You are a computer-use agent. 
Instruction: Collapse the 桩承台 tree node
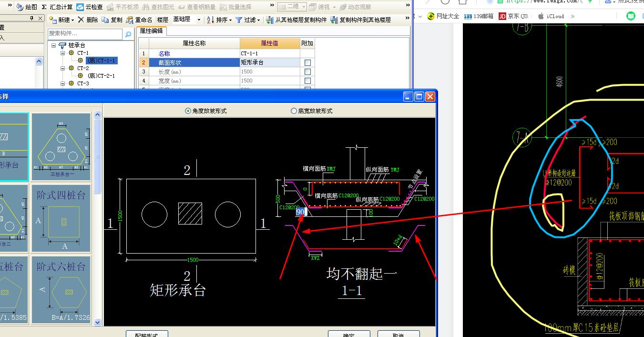click(x=54, y=45)
